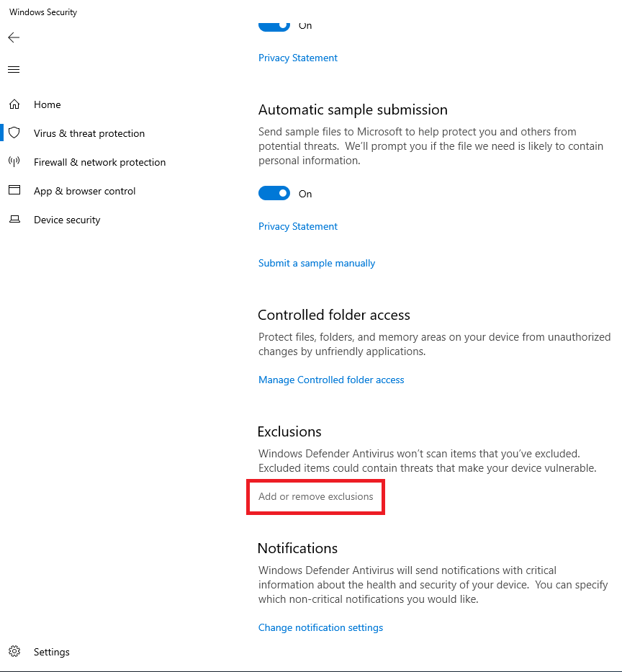The image size is (622, 672).
Task: Go to the App & browser control section
Action: pos(84,191)
